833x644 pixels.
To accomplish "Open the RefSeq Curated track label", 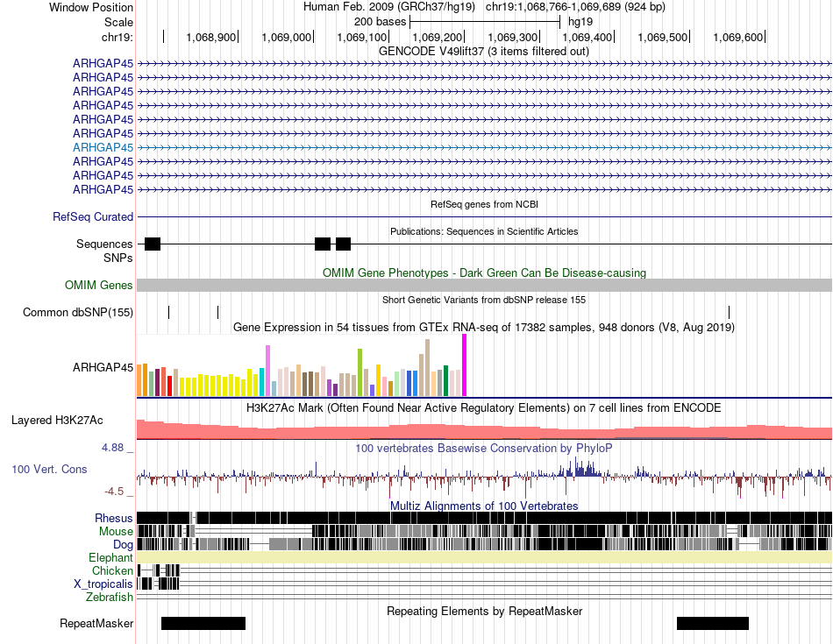I will click(93, 217).
